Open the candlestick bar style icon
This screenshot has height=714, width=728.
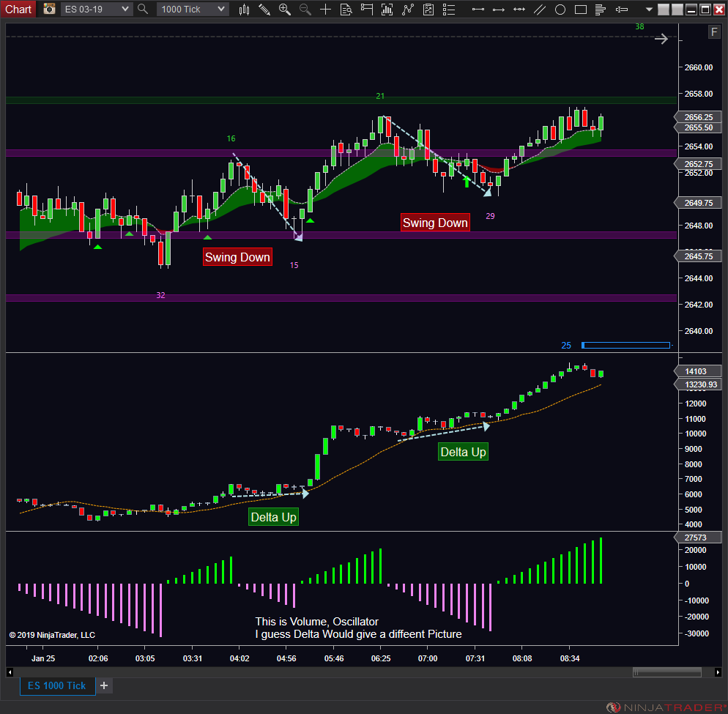tap(244, 10)
